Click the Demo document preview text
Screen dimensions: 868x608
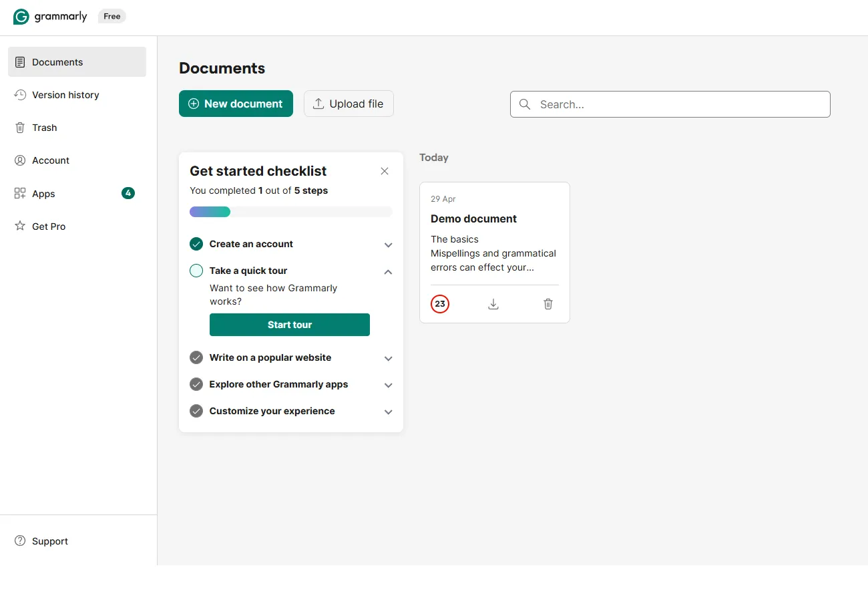(493, 253)
